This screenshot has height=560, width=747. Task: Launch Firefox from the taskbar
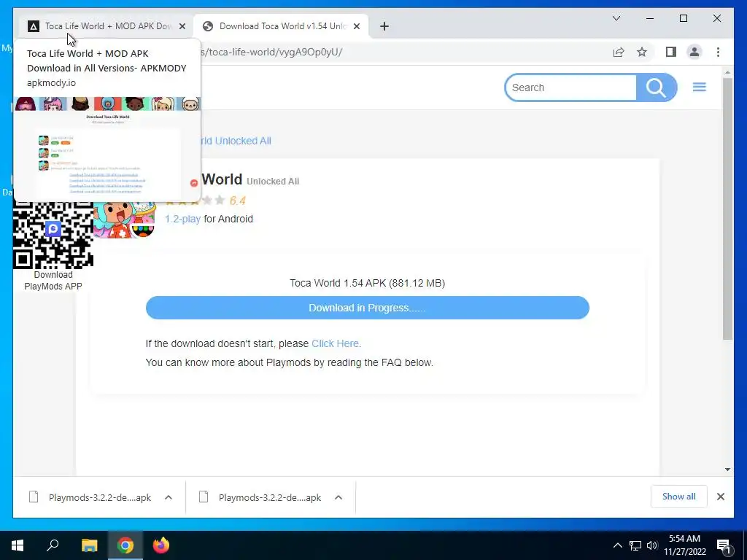coord(161,545)
